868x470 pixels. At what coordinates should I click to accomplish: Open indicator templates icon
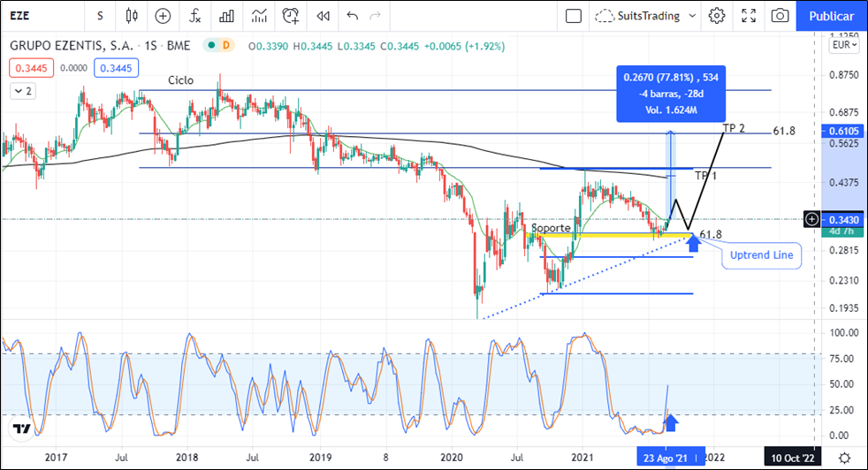coord(259,16)
